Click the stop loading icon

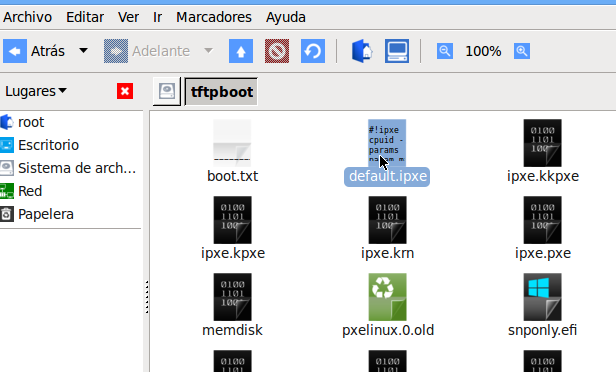(x=277, y=51)
